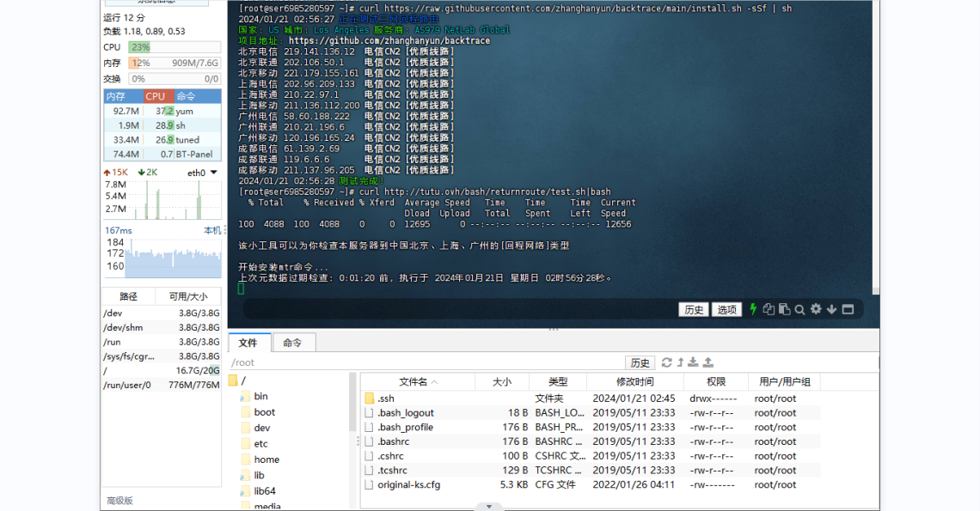Click the boot folder icon in tree

tap(245, 412)
